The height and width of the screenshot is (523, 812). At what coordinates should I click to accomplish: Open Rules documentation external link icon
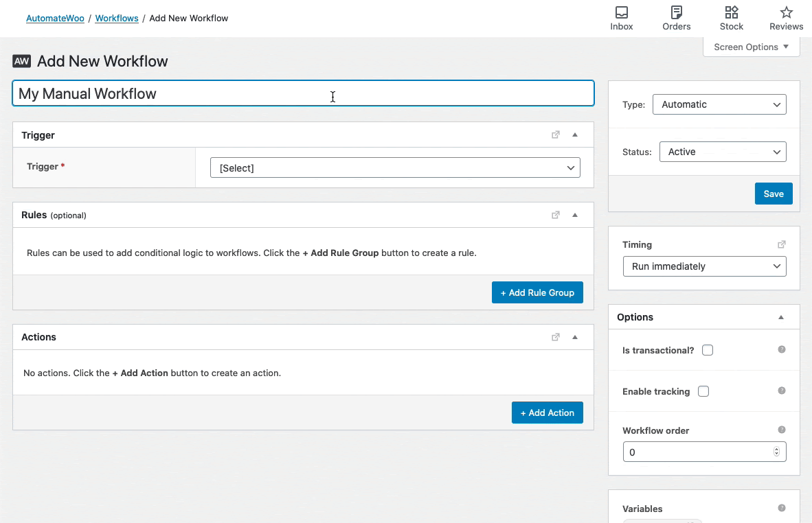click(556, 215)
